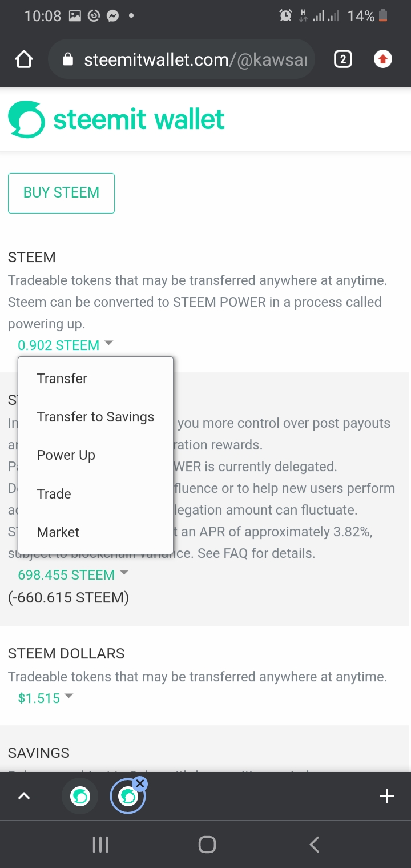
Task: Tap the red update arrow icon
Action: [382, 59]
